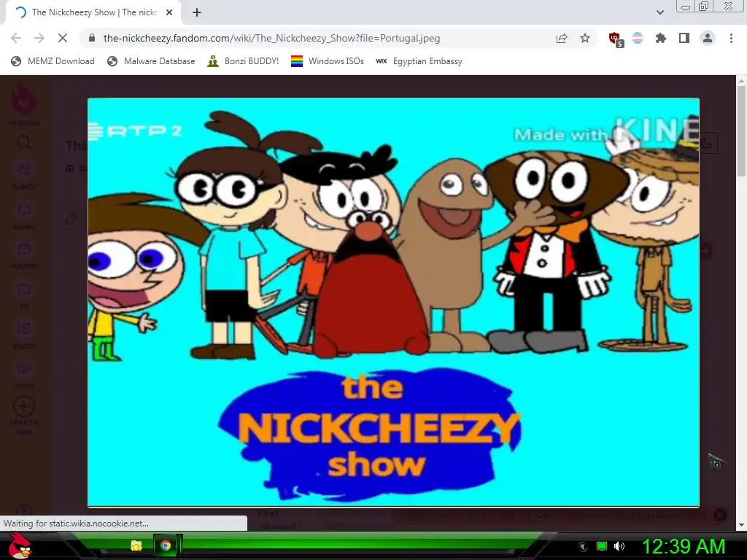This screenshot has height=560, width=747.
Task: Switch to Chrome on the taskbar
Action: (166, 545)
